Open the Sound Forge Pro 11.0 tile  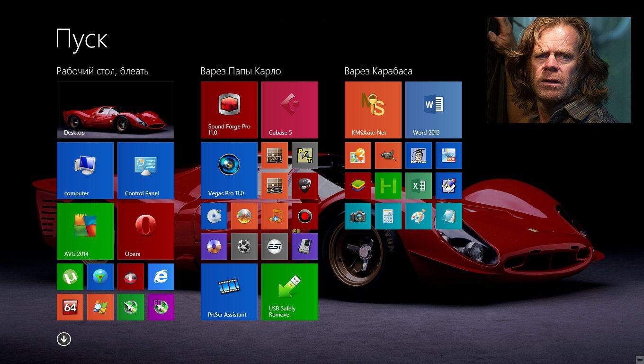229,110
